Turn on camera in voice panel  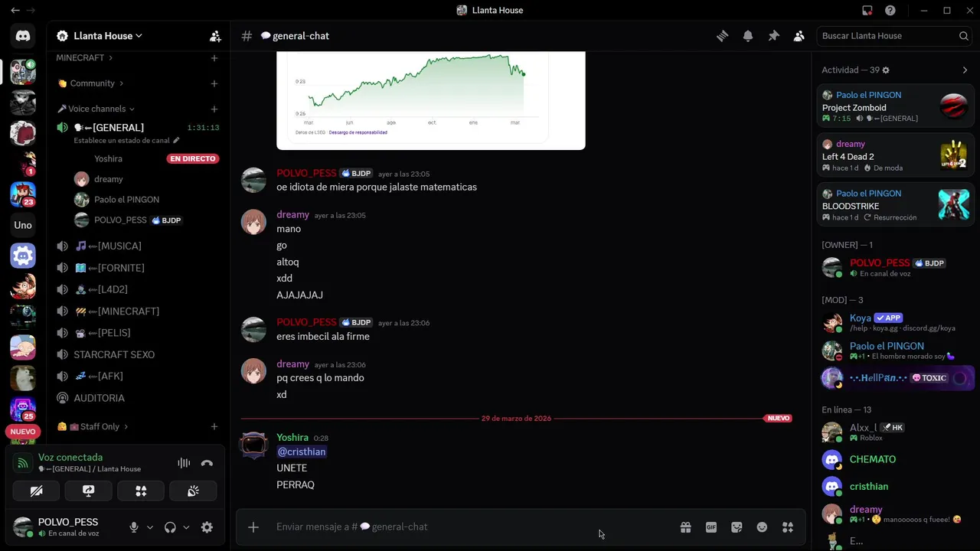click(x=36, y=491)
